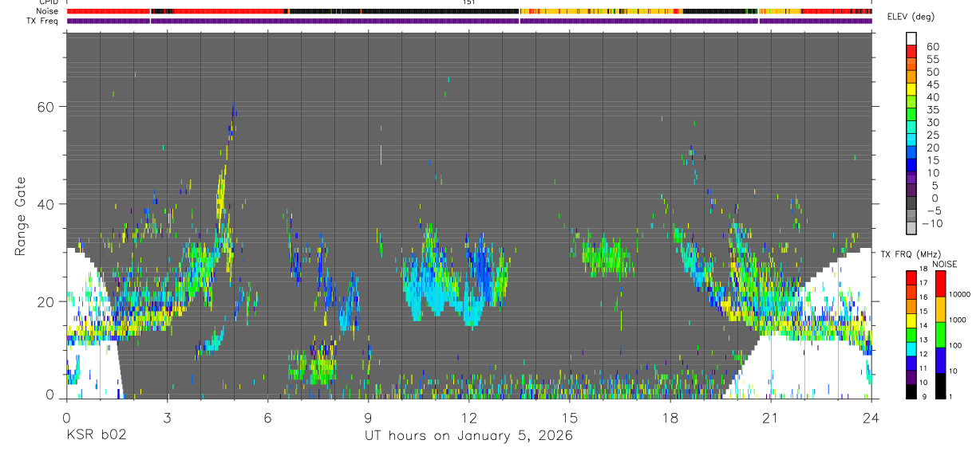Viewport: 980px width, 452px height.
Task: Click tick label 40 on Range Gate axis
Action: [x=47, y=204]
